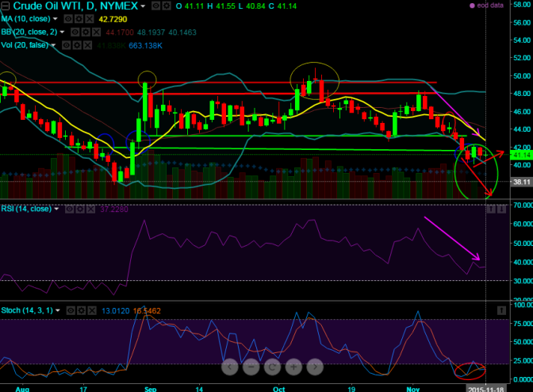Collapse the Crude Oil WTI legend box
Viewport: 533px width, 392px height.
pos(5,6)
